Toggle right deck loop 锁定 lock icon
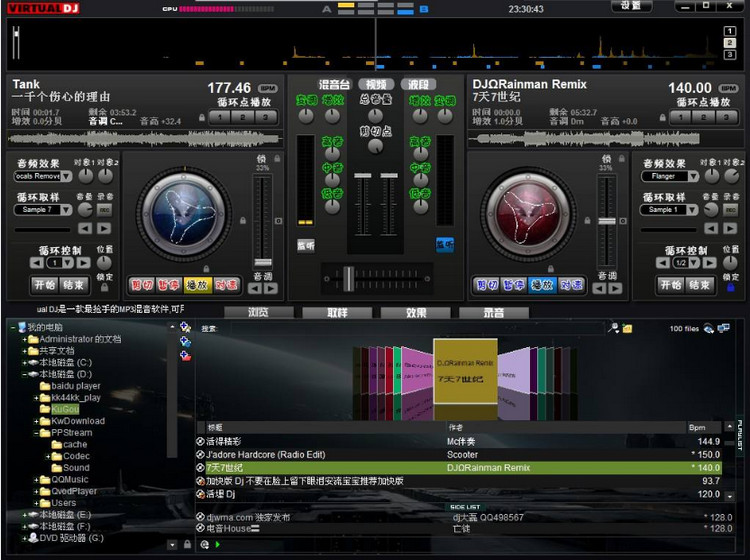750x560 pixels. [x=730, y=287]
